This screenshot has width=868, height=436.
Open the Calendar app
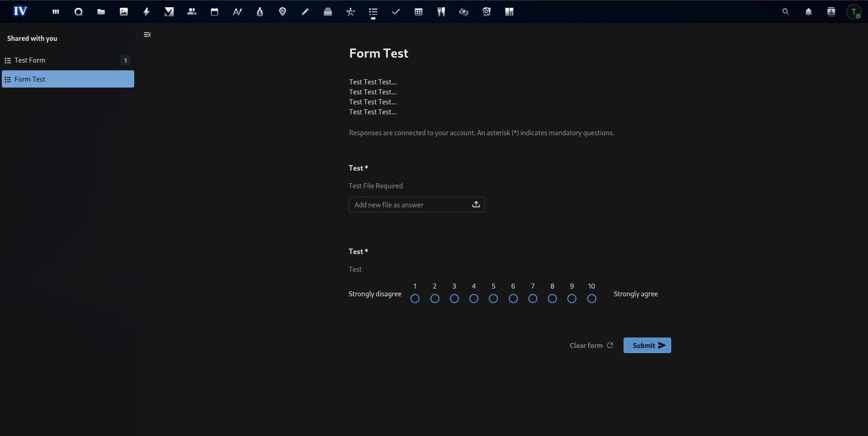click(x=215, y=12)
